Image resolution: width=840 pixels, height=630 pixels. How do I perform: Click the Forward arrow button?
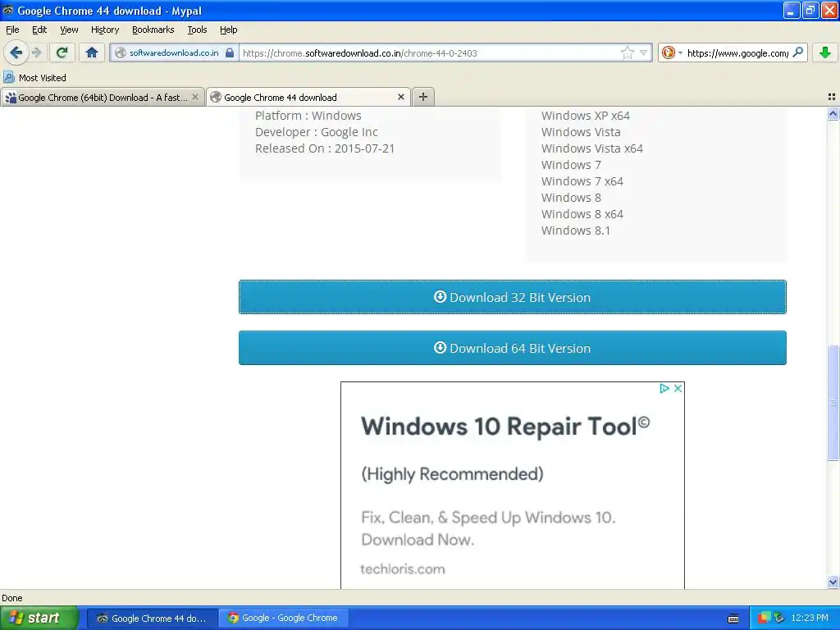click(x=36, y=52)
